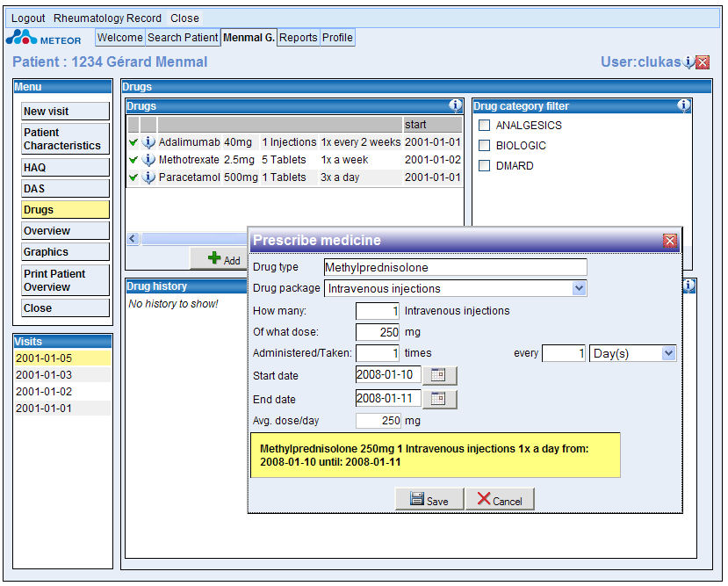Click Close button in side Menu

point(66,307)
